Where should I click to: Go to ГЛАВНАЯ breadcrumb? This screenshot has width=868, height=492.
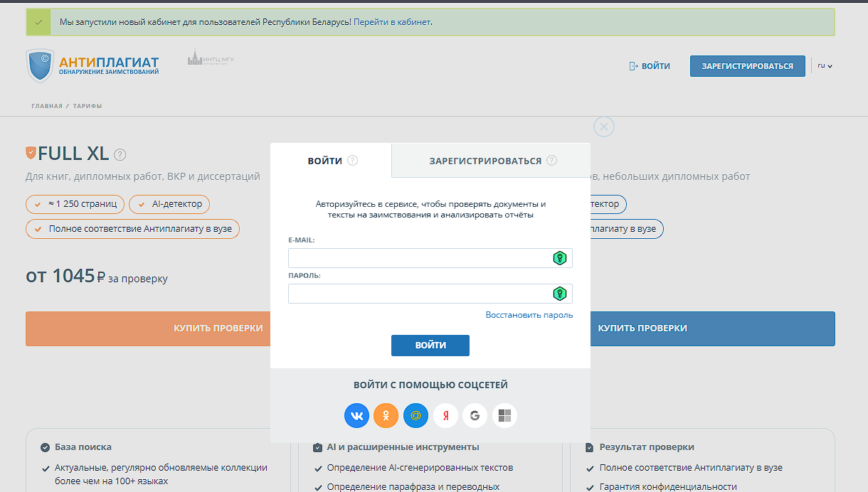pos(47,106)
